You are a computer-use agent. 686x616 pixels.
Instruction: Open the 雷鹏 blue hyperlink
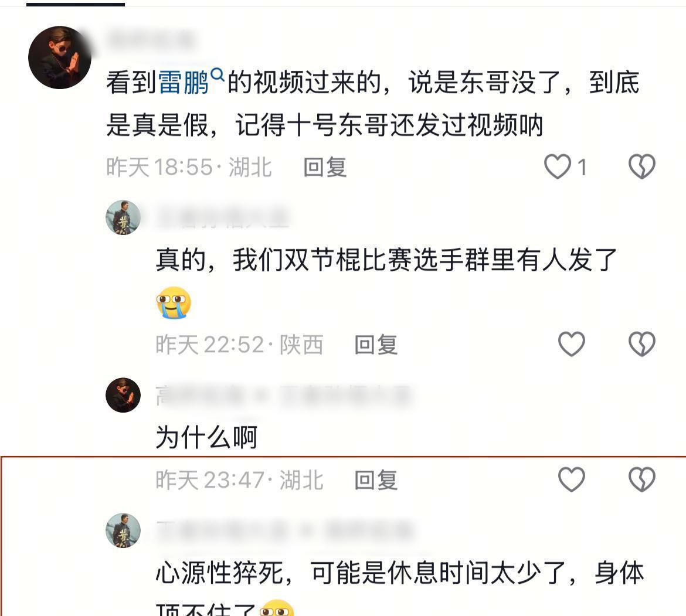[x=183, y=82]
